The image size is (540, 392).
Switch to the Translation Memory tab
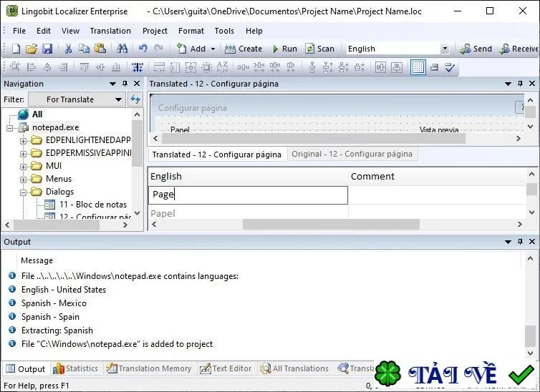[148, 368]
